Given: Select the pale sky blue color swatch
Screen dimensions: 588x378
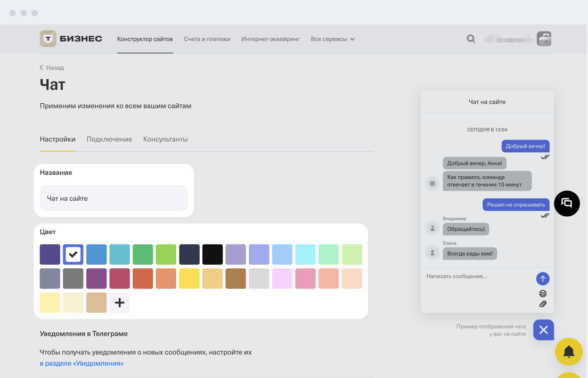Looking at the screenshot, I should point(282,254).
